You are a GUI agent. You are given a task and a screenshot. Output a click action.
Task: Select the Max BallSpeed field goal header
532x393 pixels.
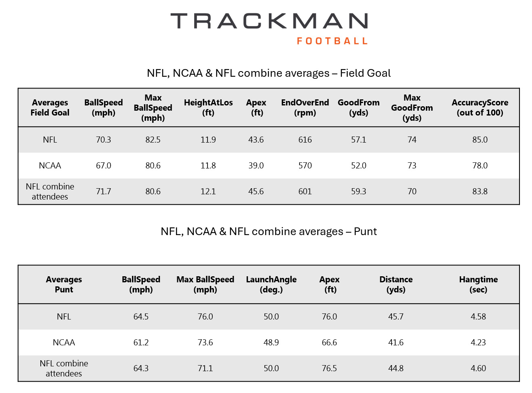[153, 108]
